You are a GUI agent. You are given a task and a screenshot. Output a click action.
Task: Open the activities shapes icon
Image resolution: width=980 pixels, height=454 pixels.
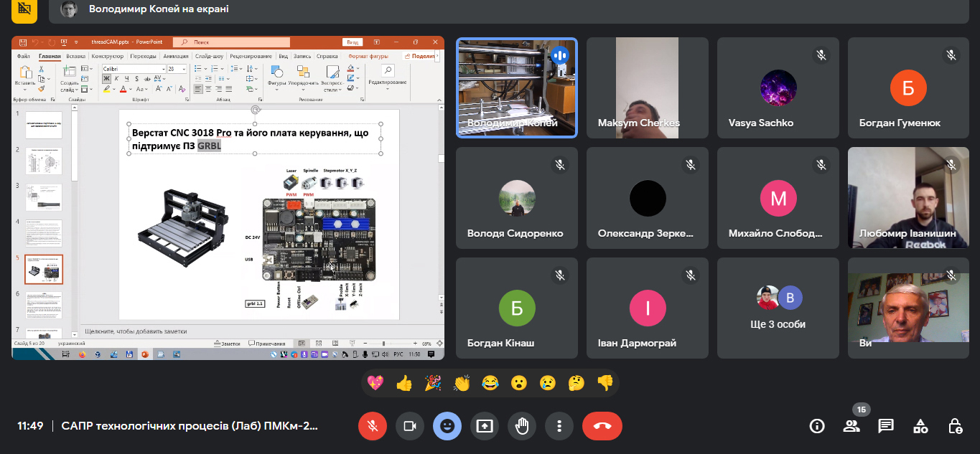coord(920,426)
